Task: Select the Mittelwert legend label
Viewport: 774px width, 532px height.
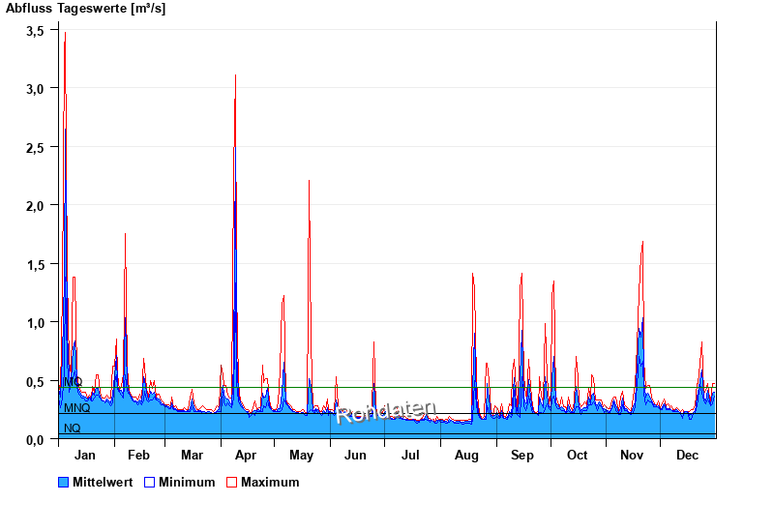Action: tap(104, 482)
